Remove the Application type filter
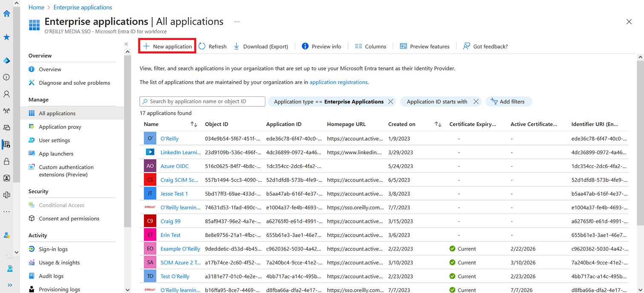The height and width of the screenshot is (293, 644). (390, 102)
